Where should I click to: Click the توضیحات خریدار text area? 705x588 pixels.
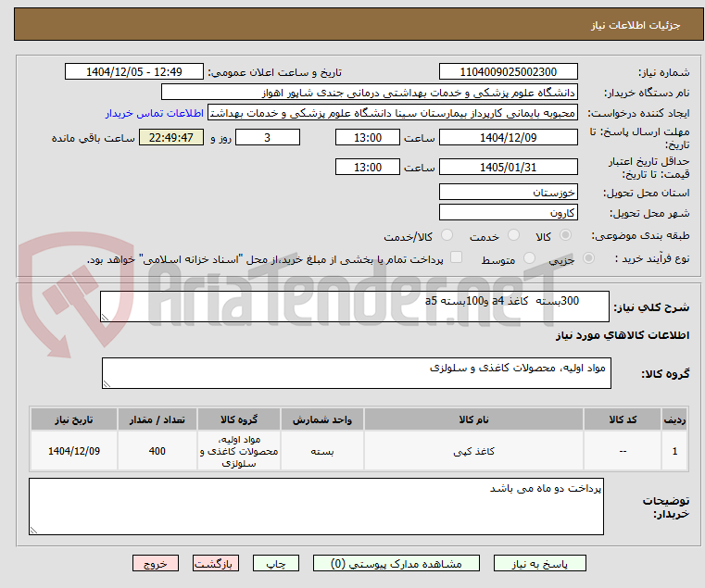point(316,507)
